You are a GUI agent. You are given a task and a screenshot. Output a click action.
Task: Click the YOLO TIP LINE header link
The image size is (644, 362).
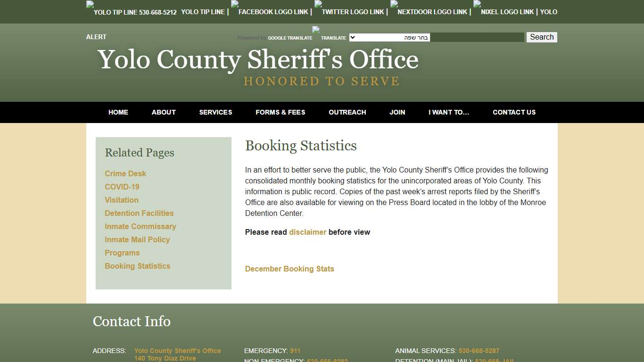[203, 12]
